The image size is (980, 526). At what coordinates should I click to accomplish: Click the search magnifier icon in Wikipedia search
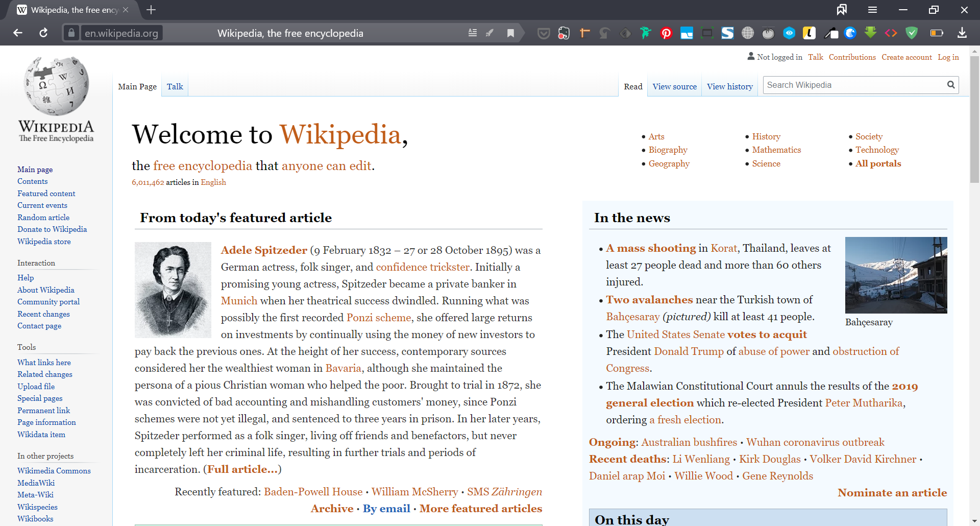(x=951, y=85)
